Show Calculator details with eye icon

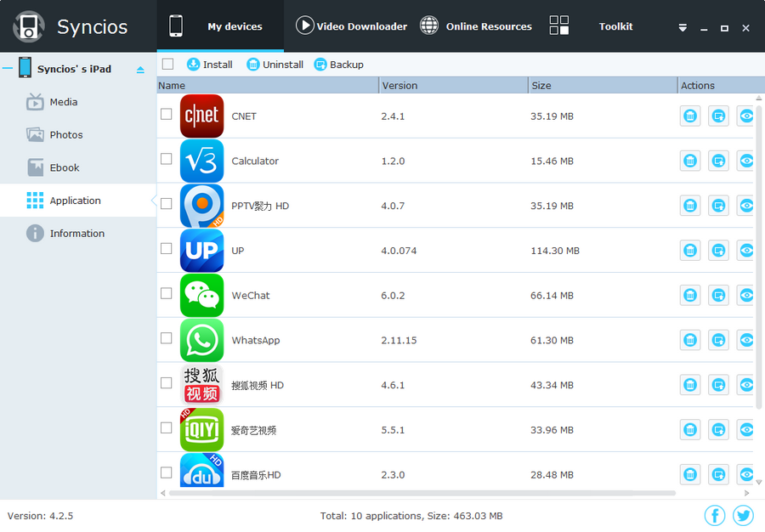746,161
